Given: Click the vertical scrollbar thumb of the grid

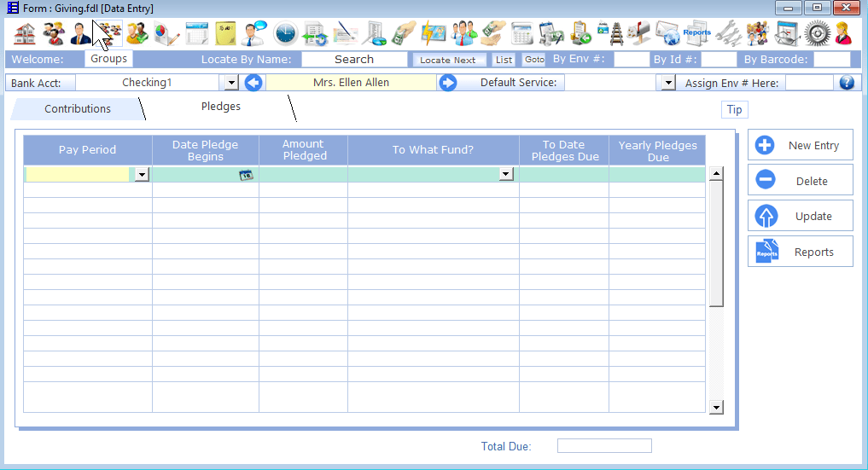Looking at the screenshot, I should pos(716,243).
